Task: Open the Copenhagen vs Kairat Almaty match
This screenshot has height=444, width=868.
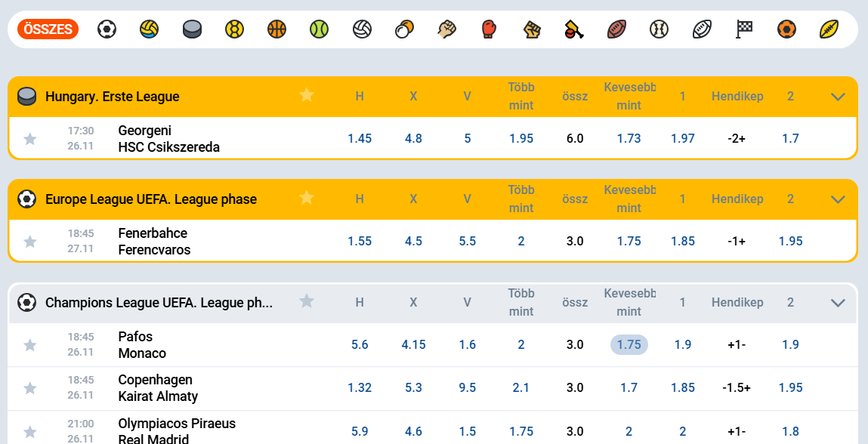Action: click(x=158, y=388)
